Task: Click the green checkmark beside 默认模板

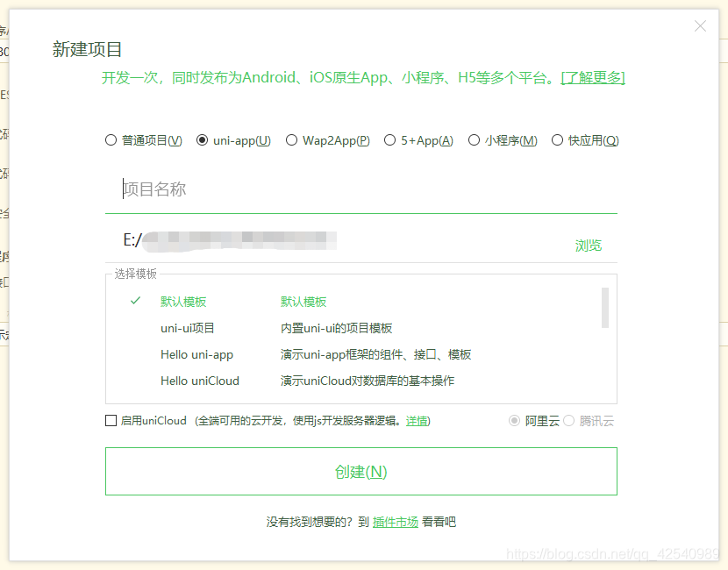Action: pyautogui.click(x=136, y=301)
